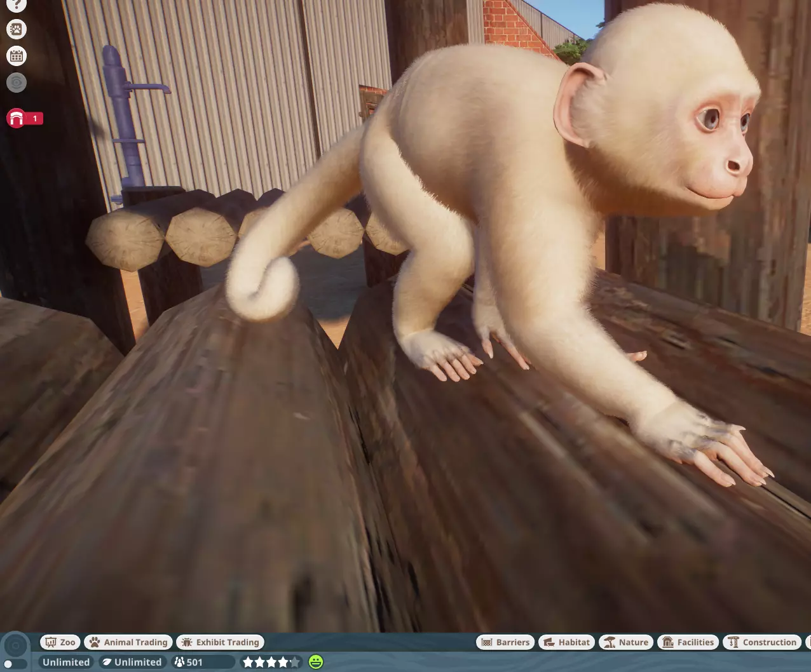Open the Habitat build tab
Viewport: 811px width, 672px height.
click(567, 642)
